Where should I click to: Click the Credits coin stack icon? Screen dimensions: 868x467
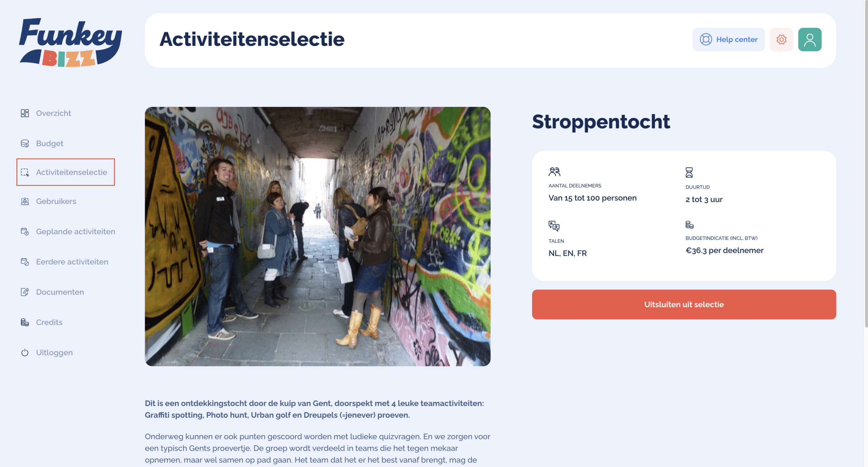25,322
